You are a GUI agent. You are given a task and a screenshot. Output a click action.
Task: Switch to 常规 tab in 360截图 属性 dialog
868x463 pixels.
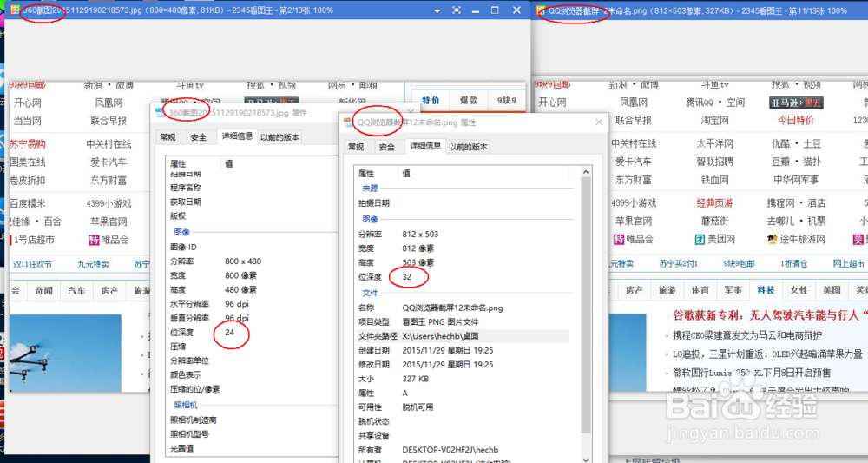pos(168,136)
